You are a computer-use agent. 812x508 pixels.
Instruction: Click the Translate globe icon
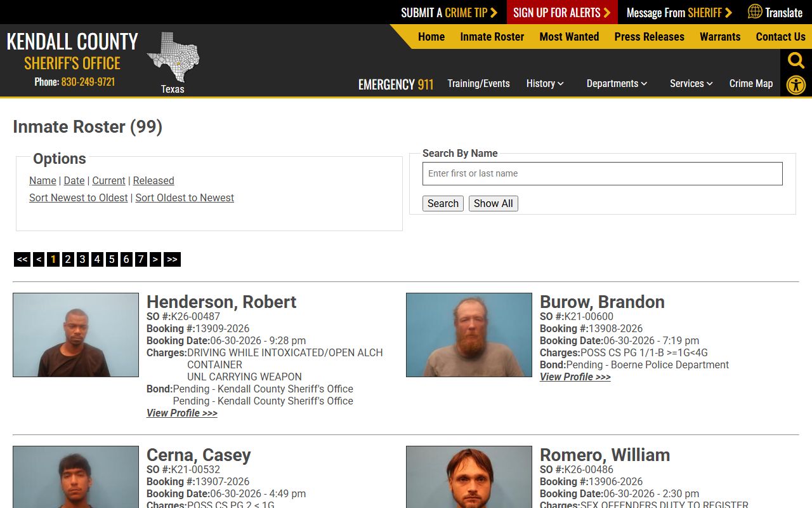tap(755, 11)
